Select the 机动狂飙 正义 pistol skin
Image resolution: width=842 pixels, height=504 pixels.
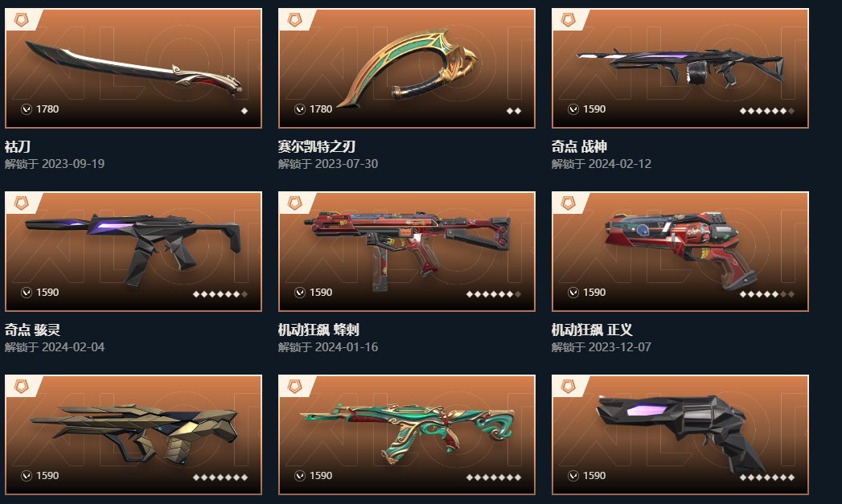(x=680, y=251)
